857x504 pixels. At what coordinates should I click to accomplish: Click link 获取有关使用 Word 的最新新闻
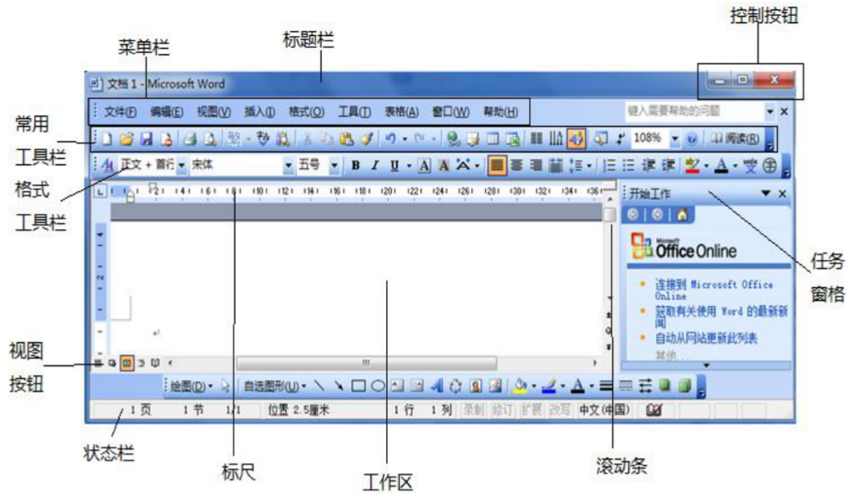coord(721,316)
